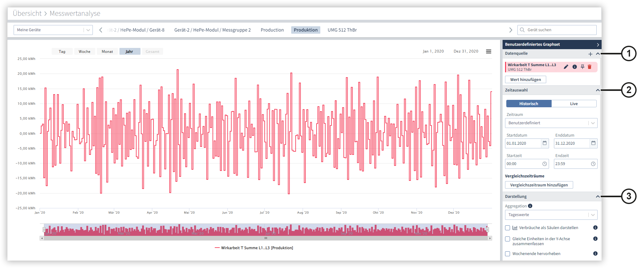The height and width of the screenshot is (268, 644).
Task: Add a new Datenquelle with plus icon
Action: coord(590,54)
